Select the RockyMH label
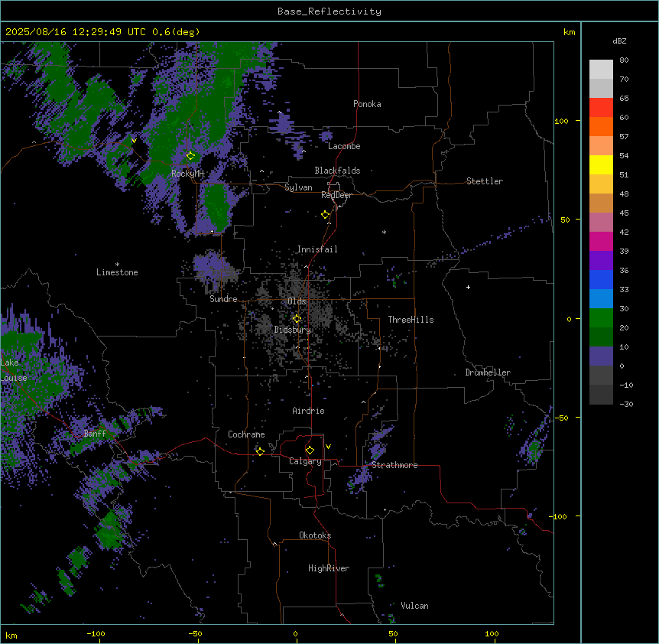 (x=187, y=173)
